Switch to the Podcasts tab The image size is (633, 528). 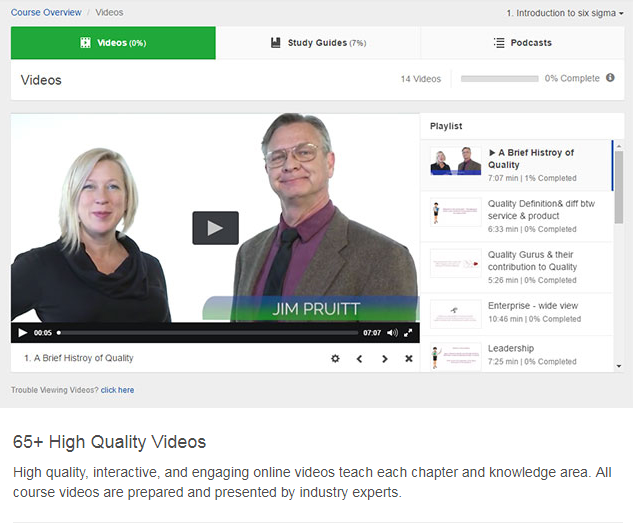point(522,43)
